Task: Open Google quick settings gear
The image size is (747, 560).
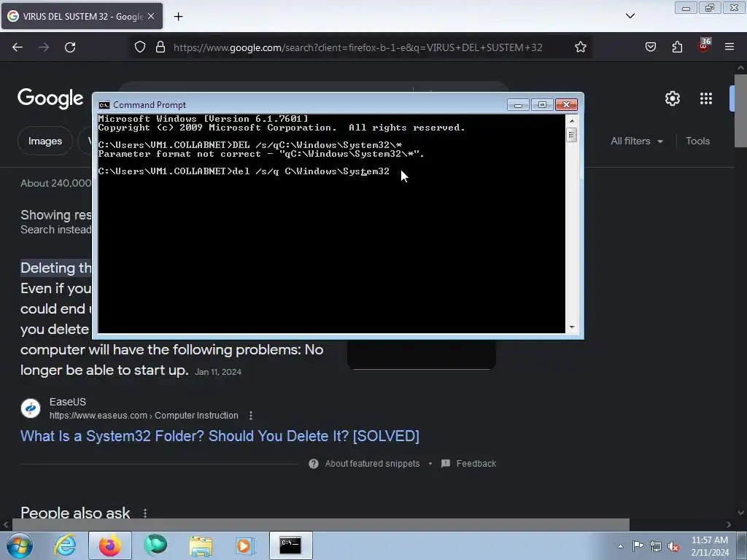Action: tap(672, 98)
